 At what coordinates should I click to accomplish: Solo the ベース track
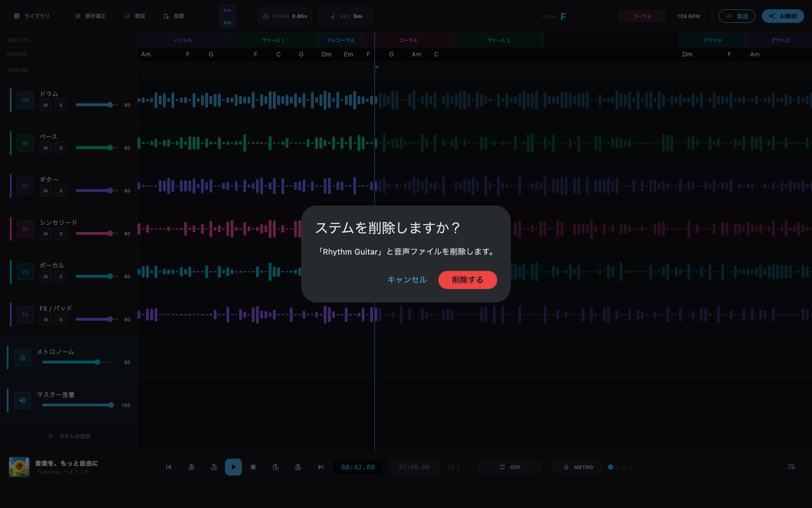(x=61, y=148)
